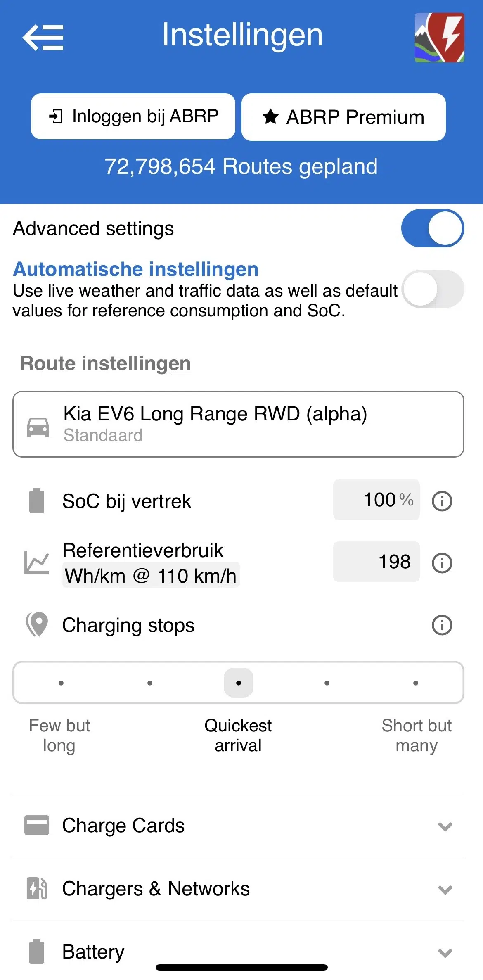
Task: Expand the Charge Cards section
Action: click(x=238, y=826)
